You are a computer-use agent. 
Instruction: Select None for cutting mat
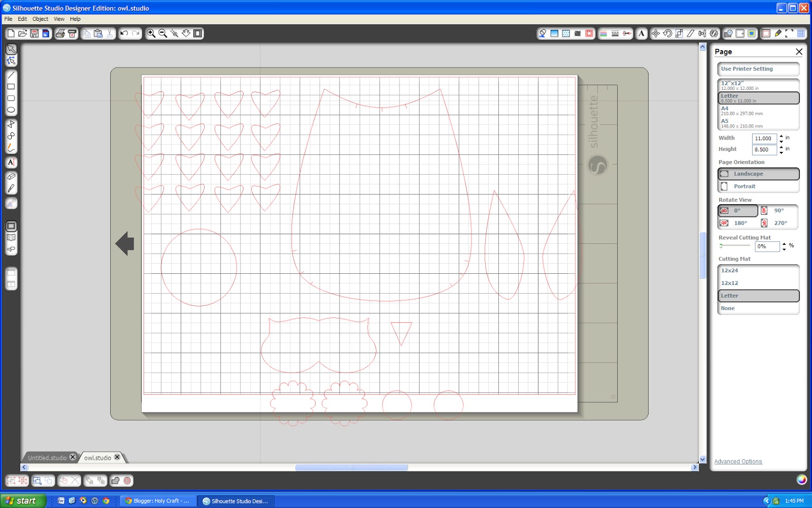click(759, 308)
